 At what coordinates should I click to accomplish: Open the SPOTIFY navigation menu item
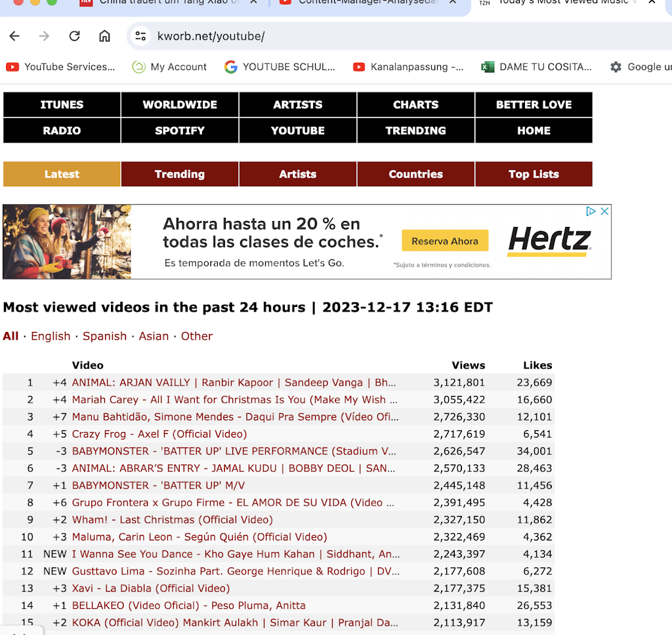pos(180,131)
